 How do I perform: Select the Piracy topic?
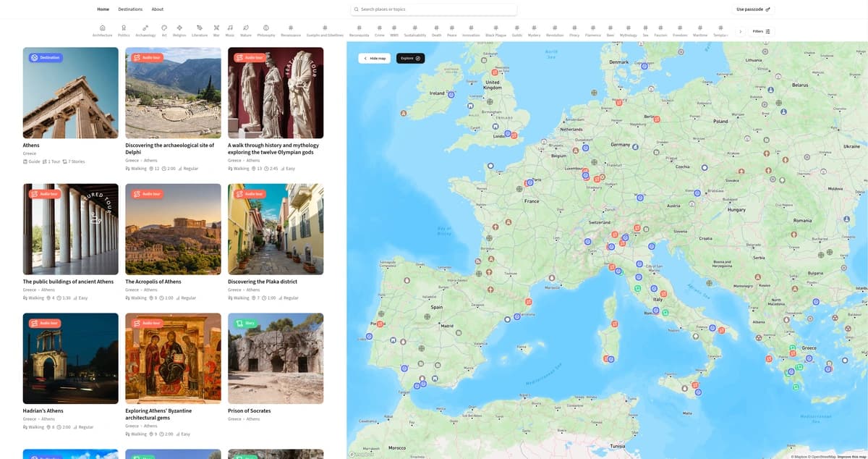(575, 30)
